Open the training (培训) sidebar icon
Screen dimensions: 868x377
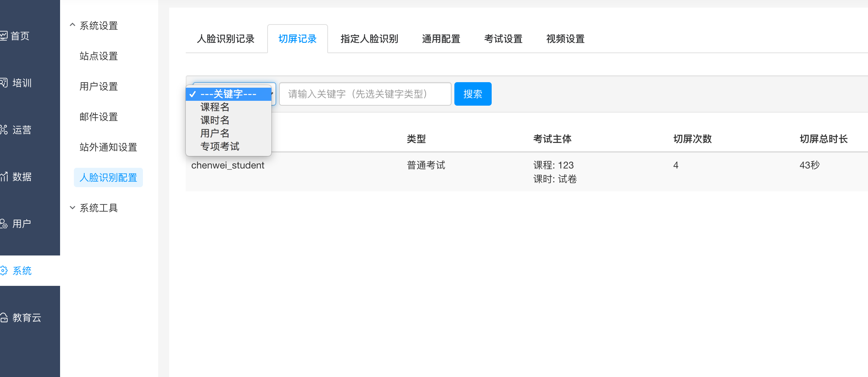pyautogui.click(x=3, y=83)
